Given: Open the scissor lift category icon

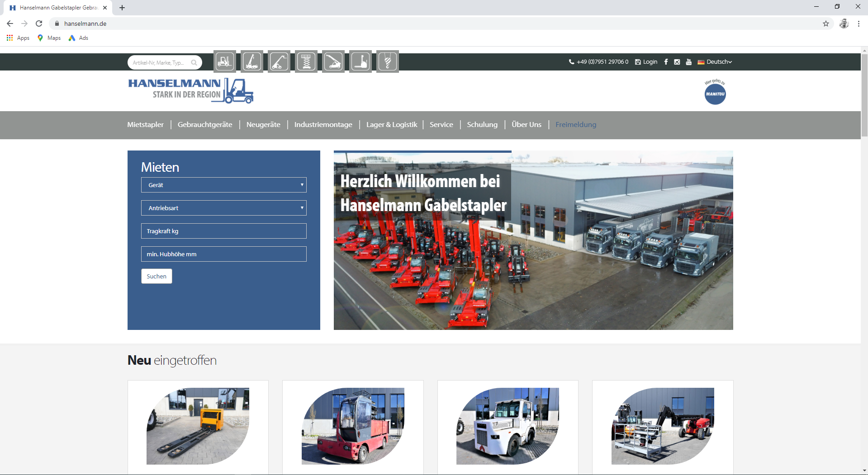Looking at the screenshot, I should pos(306,61).
